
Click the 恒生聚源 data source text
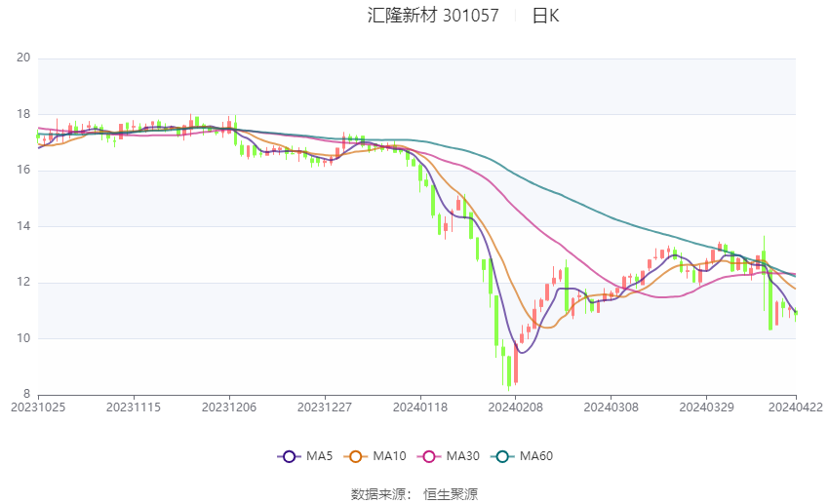pyautogui.click(x=451, y=494)
